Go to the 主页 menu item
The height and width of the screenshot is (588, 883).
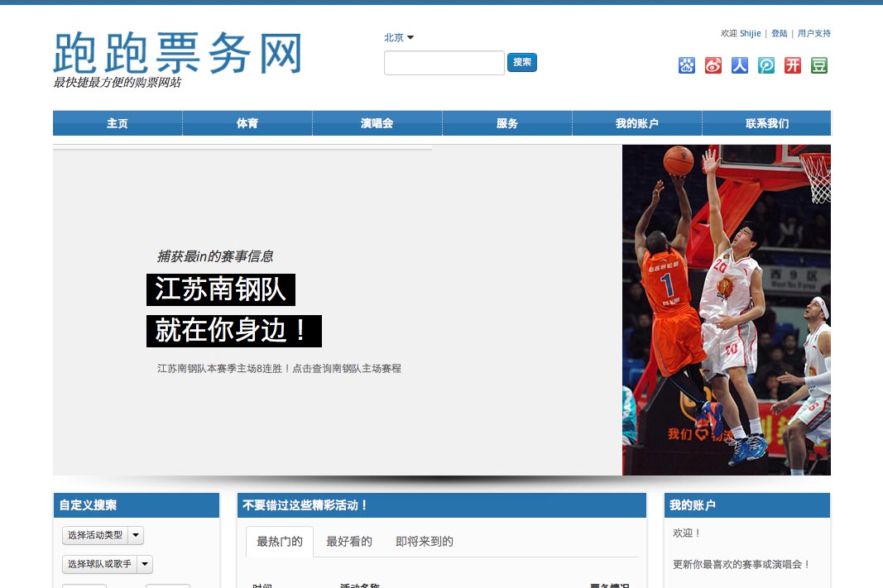pyautogui.click(x=118, y=123)
